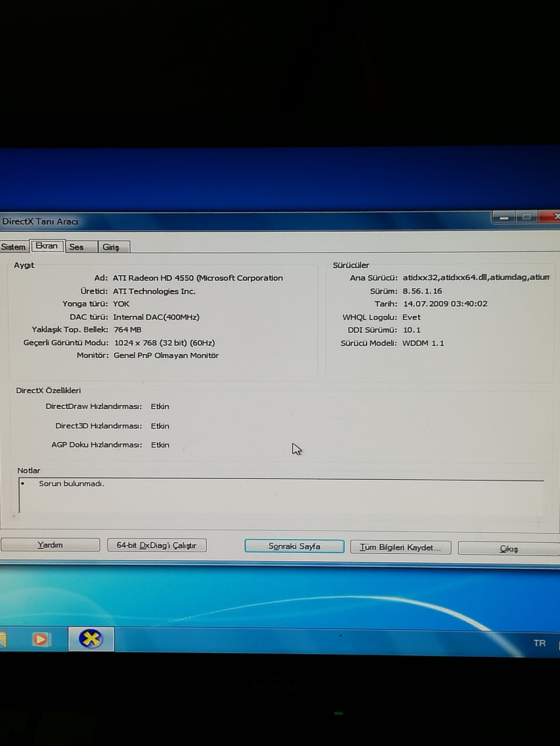The height and width of the screenshot is (746, 560).
Task: Launch the media player taskbar icon
Action: click(41, 639)
